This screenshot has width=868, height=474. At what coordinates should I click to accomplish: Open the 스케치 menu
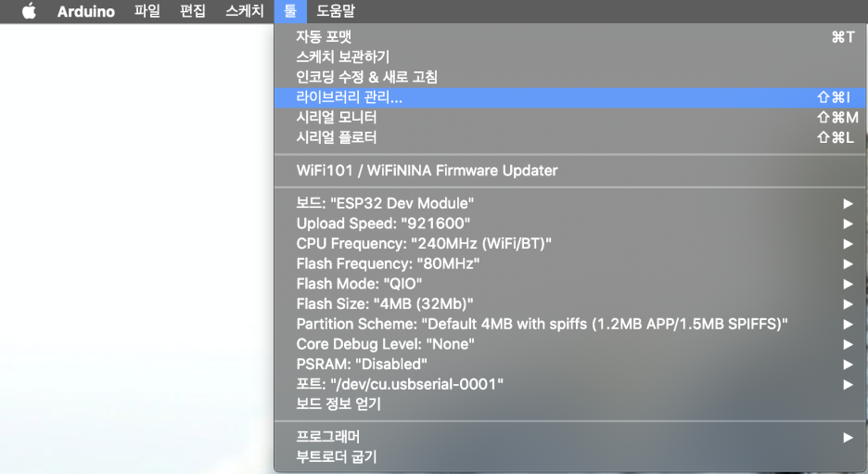244,11
